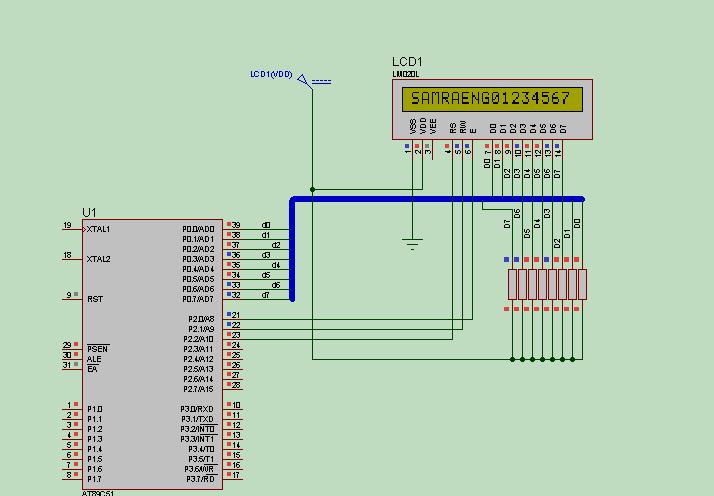Click the PSEN pin label
Viewport: 714px width, 496px height.
97,349
